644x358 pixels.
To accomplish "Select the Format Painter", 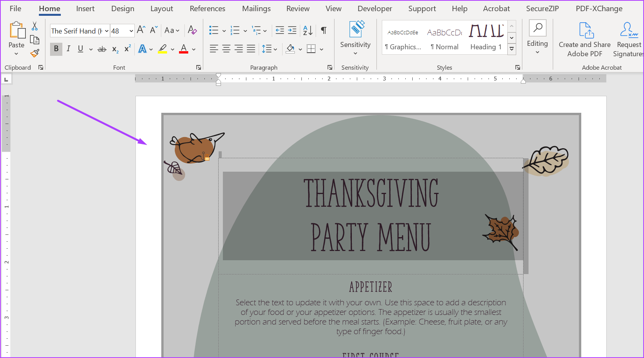I will click(34, 53).
